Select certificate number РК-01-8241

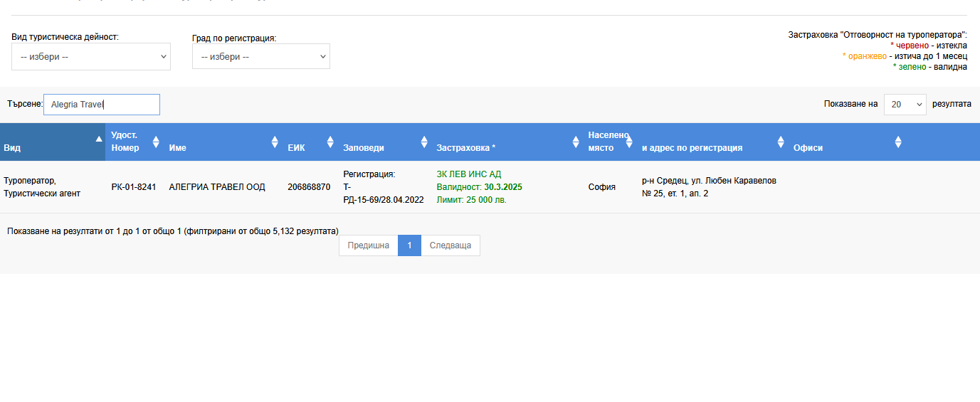click(134, 187)
